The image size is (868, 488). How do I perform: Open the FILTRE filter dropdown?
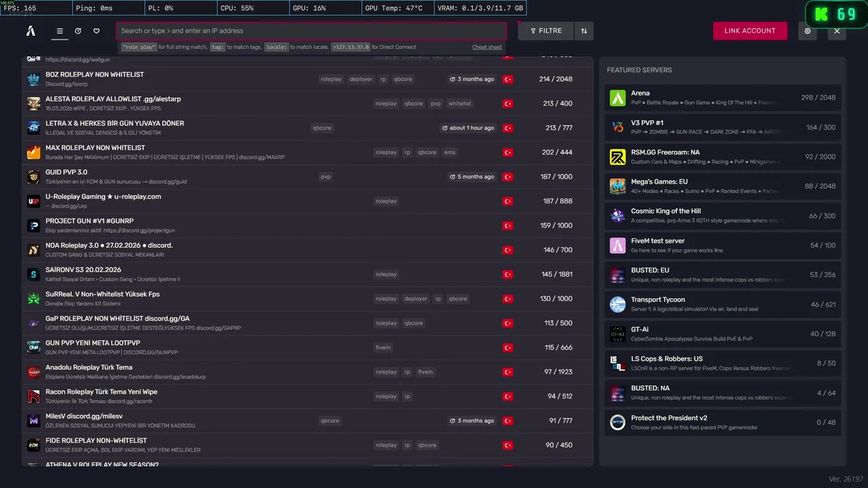pos(546,30)
